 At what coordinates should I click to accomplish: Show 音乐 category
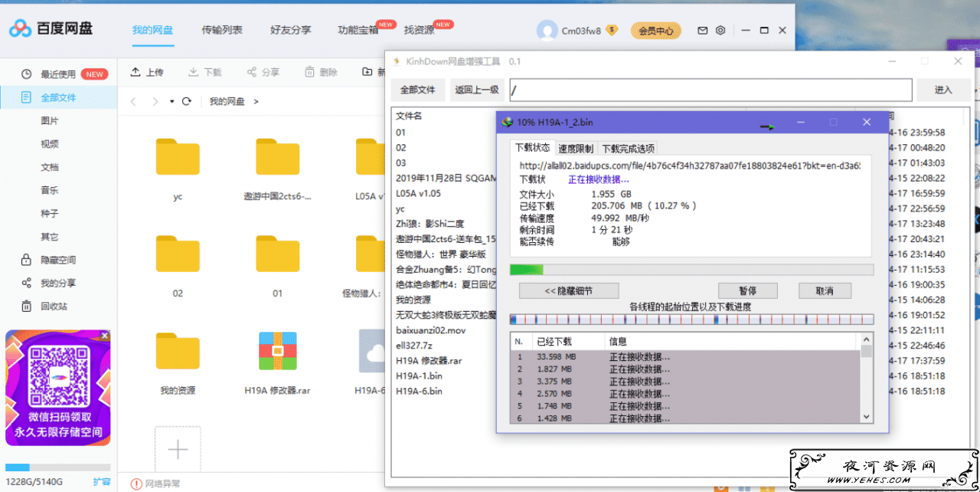(x=50, y=190)
